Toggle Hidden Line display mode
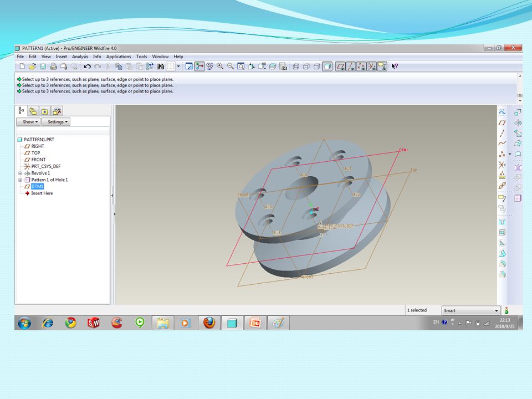532x399 pixels. (x=306, y=66)
